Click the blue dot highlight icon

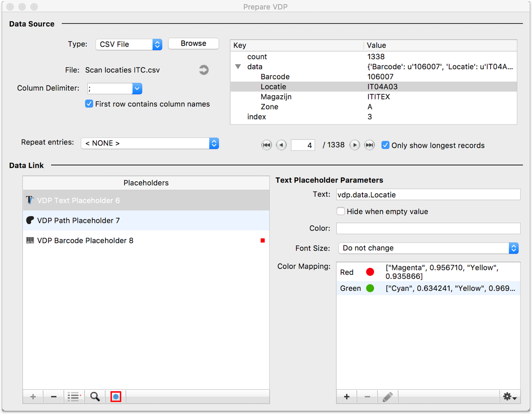(116, 396)
